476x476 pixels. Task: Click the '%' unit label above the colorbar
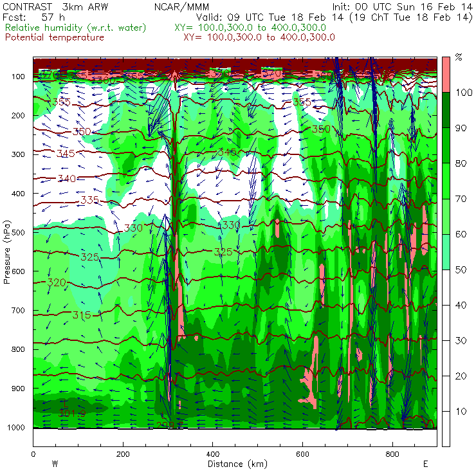click(459, 57)
